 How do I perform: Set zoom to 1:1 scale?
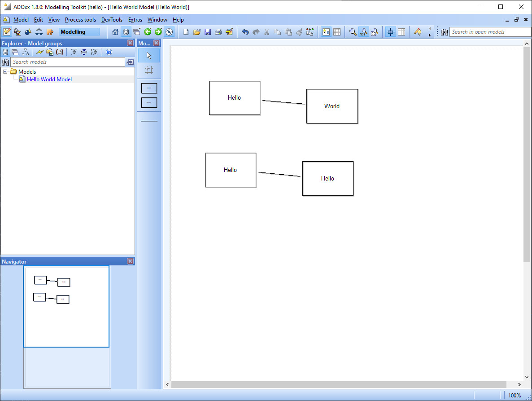pyautogui.click(x=364, y=32)
